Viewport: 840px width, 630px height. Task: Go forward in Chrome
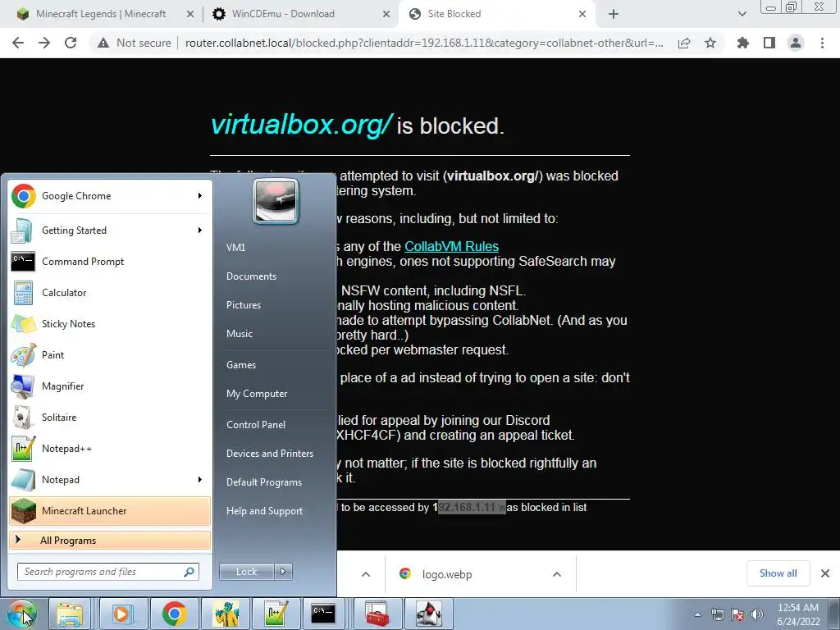point(44,43)
